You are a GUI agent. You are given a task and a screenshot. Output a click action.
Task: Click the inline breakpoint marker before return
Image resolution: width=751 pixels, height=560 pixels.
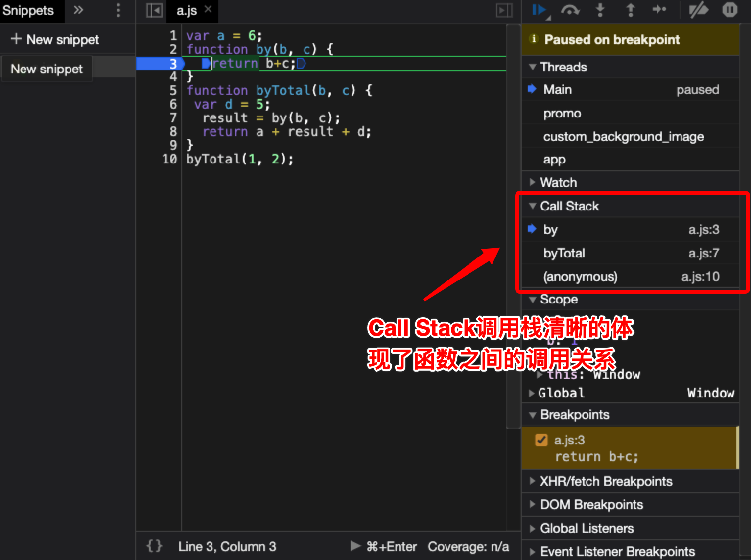206,63
